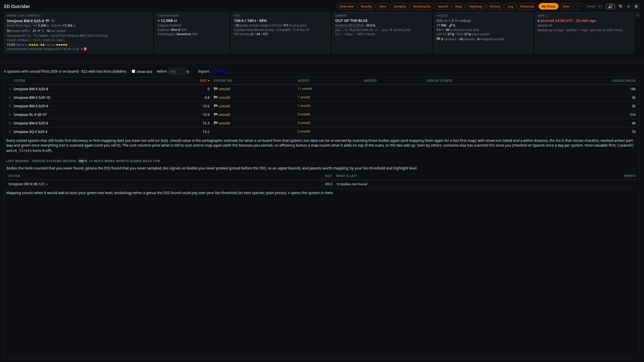The image size is (644, 362).
Task: Click the flag unsold tag on Smojooe KL-P d5-57
Action: pos(222,115)
